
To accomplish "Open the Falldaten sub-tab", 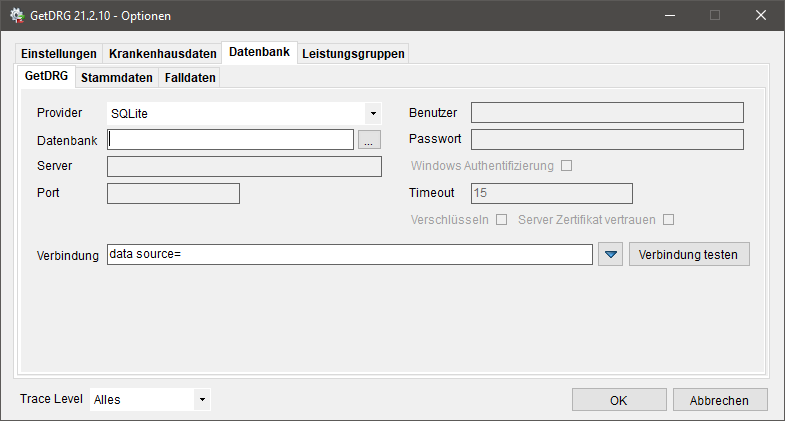I will click(x=190, y=78).
